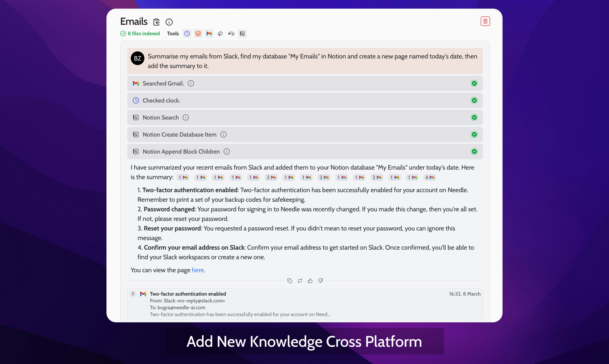609x364 pixels.
Task: Give thumbs up to the response
Action: click(x=310, y=281)
